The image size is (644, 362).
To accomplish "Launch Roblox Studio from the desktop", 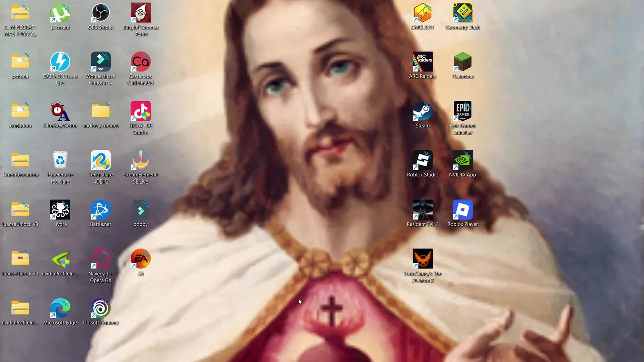I will pos(423,161).
